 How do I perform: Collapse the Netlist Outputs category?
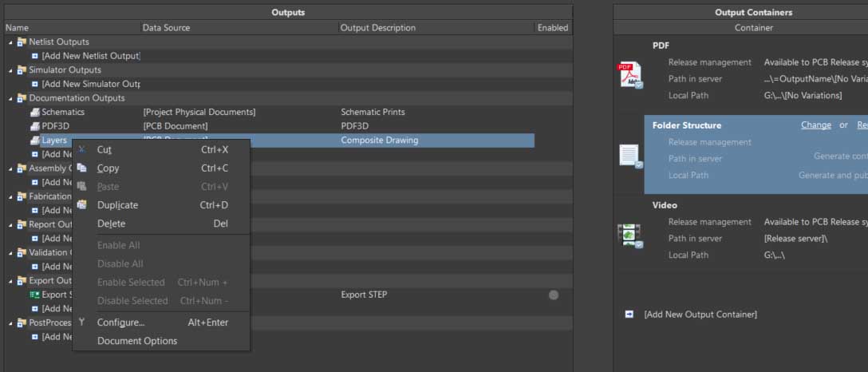click(x=10, y=42)
